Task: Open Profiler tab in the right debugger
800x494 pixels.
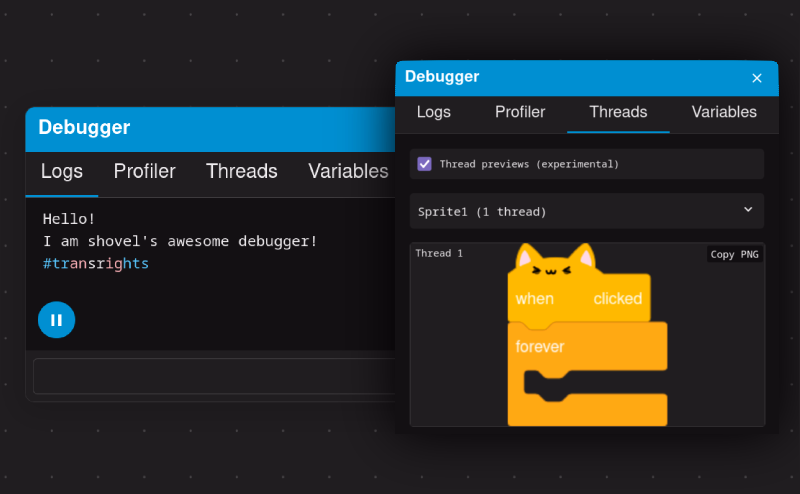Action: tap(520, 112)
